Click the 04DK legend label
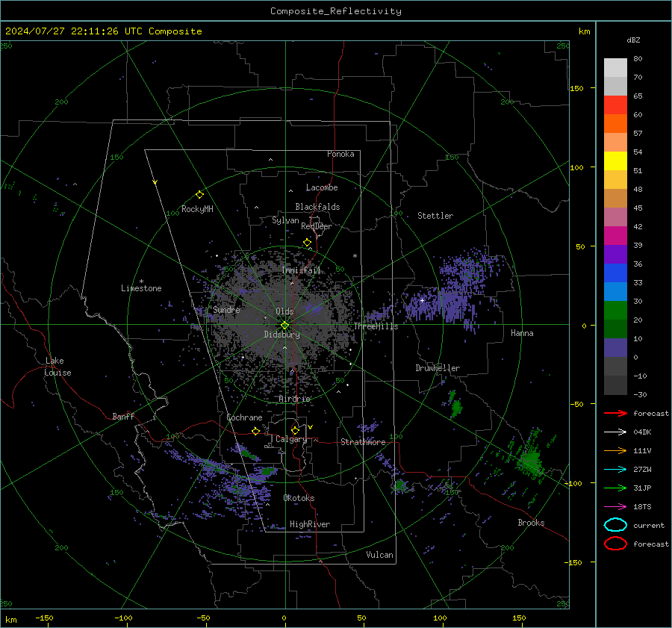Screen dimensions: 672x628 coord(642,432)
